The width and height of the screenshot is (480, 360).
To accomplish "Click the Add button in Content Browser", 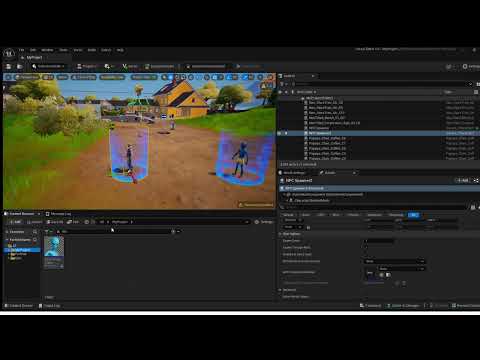I will pos(15,222).
